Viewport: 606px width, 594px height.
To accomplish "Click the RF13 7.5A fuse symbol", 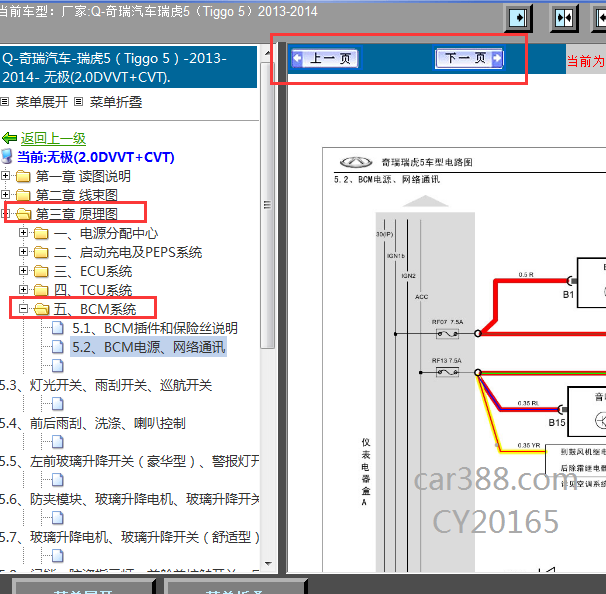I will tap(447, 372).
